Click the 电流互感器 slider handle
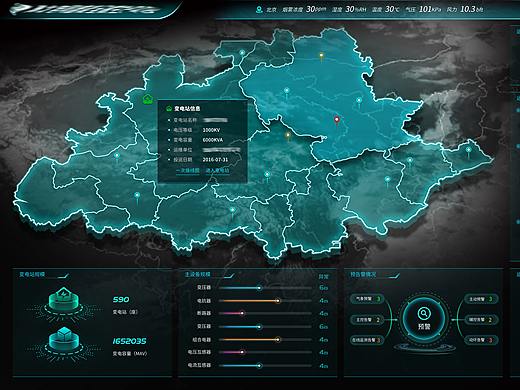This screenshot has width=520, height=390. [x=259, y=366]
